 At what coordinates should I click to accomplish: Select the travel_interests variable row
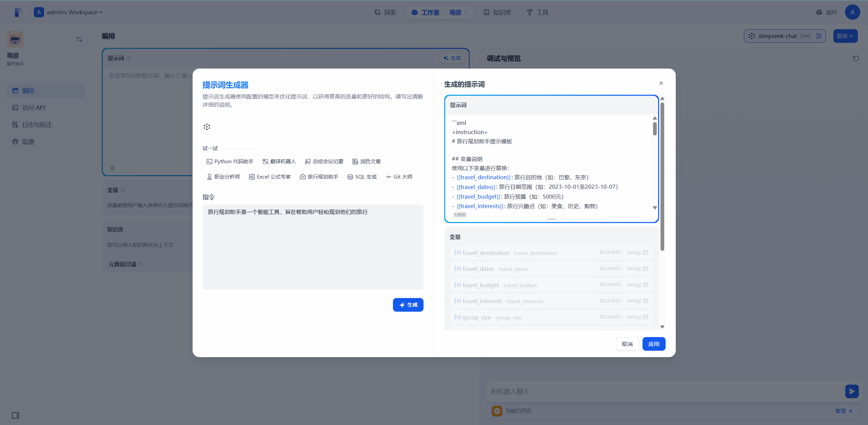[551, 301]
